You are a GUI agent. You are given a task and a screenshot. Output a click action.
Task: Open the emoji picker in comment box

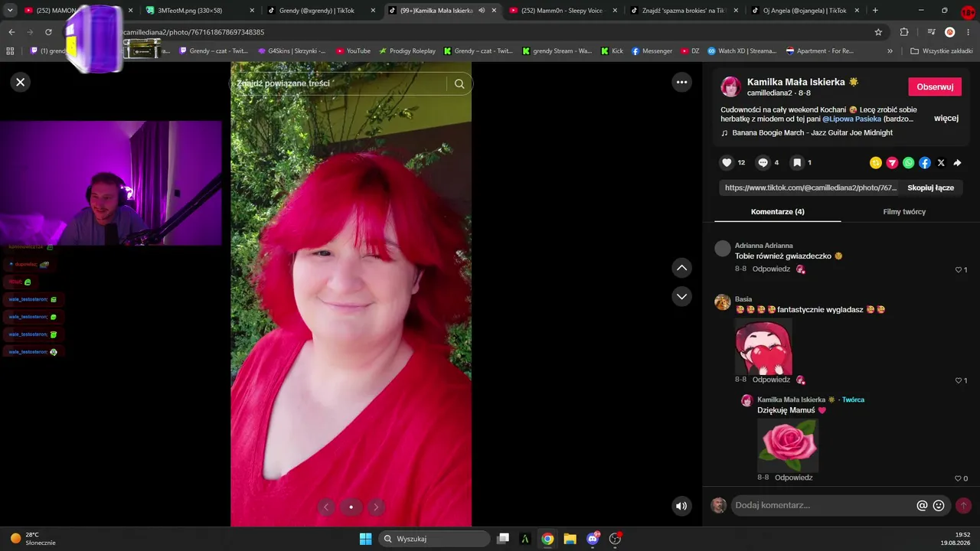(939, 505)
